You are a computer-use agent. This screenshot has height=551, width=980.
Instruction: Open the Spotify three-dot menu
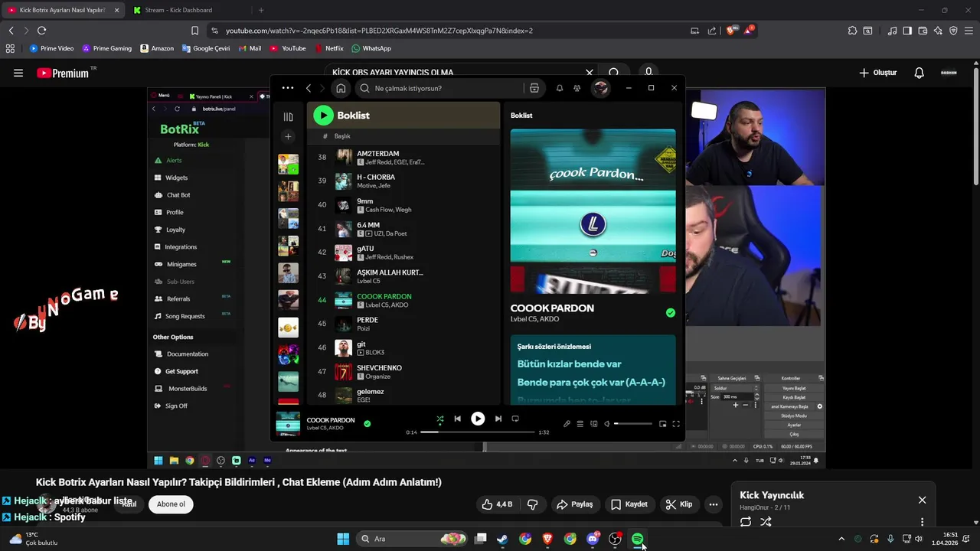[288, 88]
